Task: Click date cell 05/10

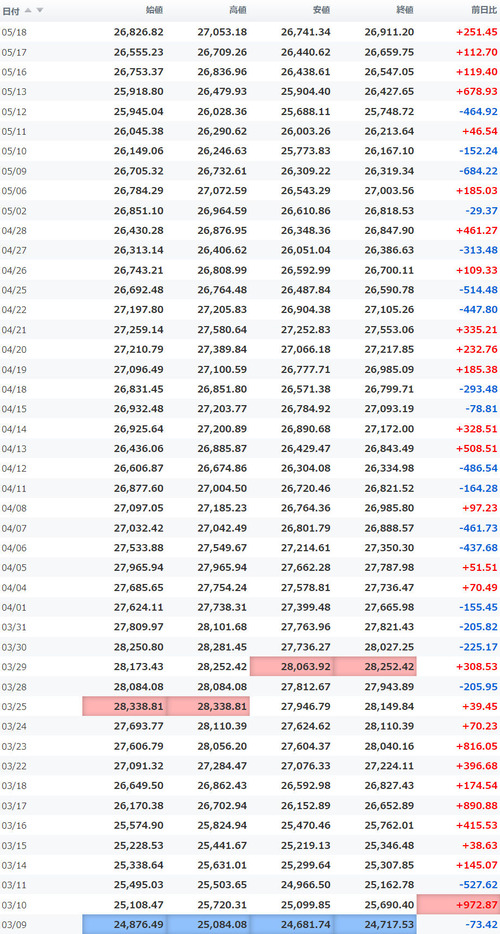Action: click(x=14, y=151)
